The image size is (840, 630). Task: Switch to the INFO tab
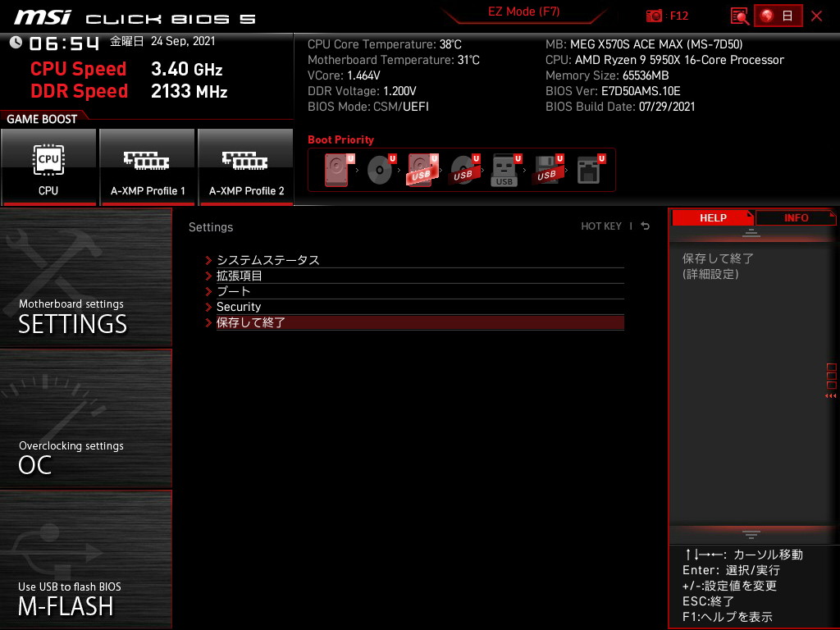click(796, 218)
